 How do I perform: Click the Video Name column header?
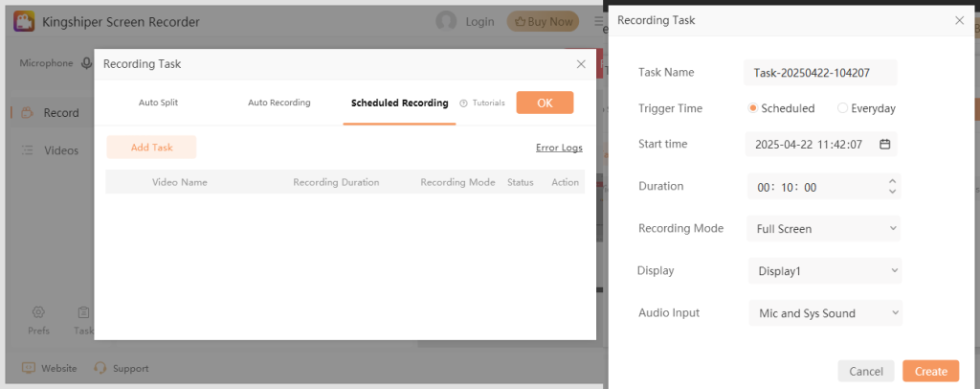point(180,183)
